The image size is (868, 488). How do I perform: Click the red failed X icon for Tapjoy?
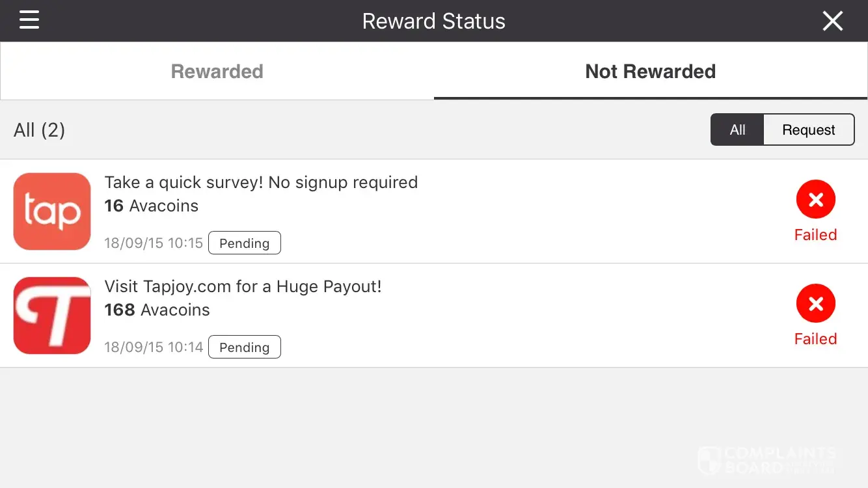point(815,304)
